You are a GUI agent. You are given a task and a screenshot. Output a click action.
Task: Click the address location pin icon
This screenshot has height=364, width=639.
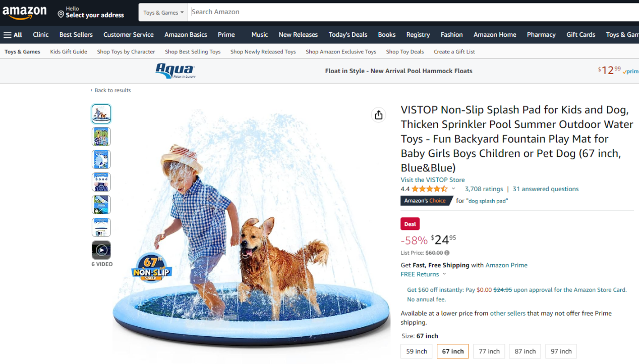(x=61, y=15)
